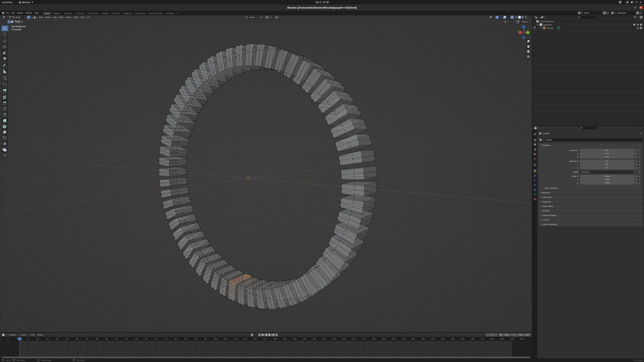The width and height of the screenshot is (644, 362).
Task: Select the Poly Build tool
Action: tap(5, 120)
